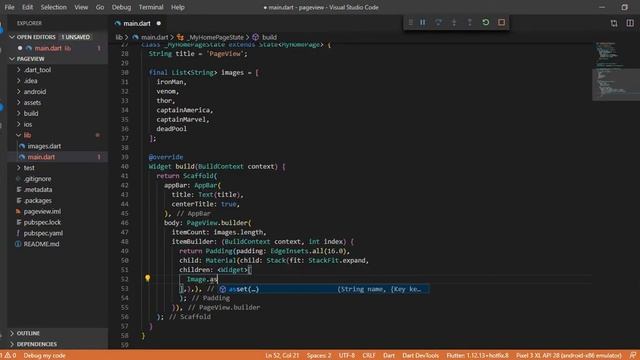Screen dimensions: 640x360
Task: Open the .metadata file
Action: pos(58,189)
